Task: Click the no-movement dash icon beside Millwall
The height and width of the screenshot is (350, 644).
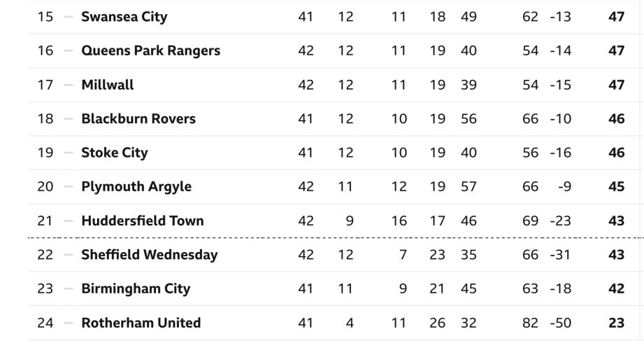Action: coord(67,85)
